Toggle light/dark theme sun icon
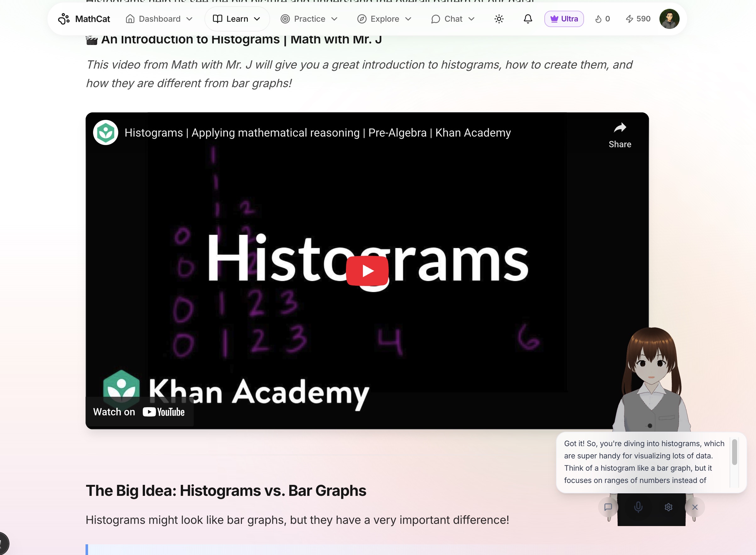The image size is (756, 555). [499, 19]
